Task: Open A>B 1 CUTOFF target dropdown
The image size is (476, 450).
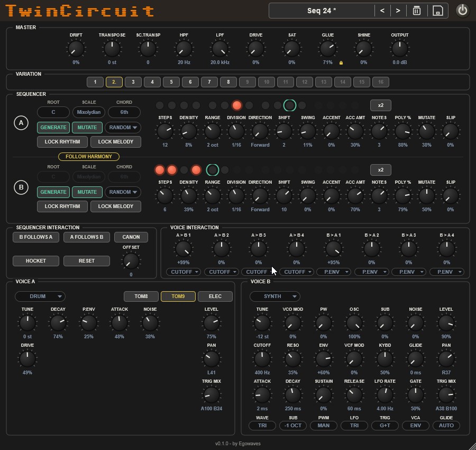Action: click(x=184, y=272)
